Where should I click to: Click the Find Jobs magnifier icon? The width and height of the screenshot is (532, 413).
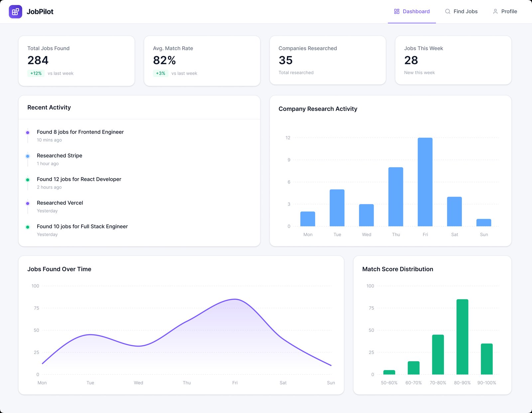(x=448, y=11)
